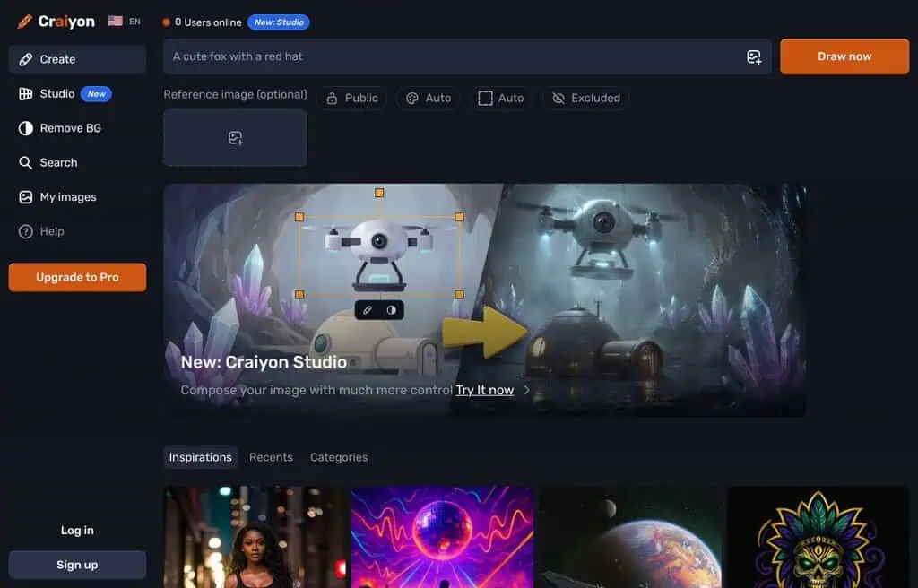The image size is (918, 588).
Task: Click the Log in link
Action: click(x=77, y=531)
